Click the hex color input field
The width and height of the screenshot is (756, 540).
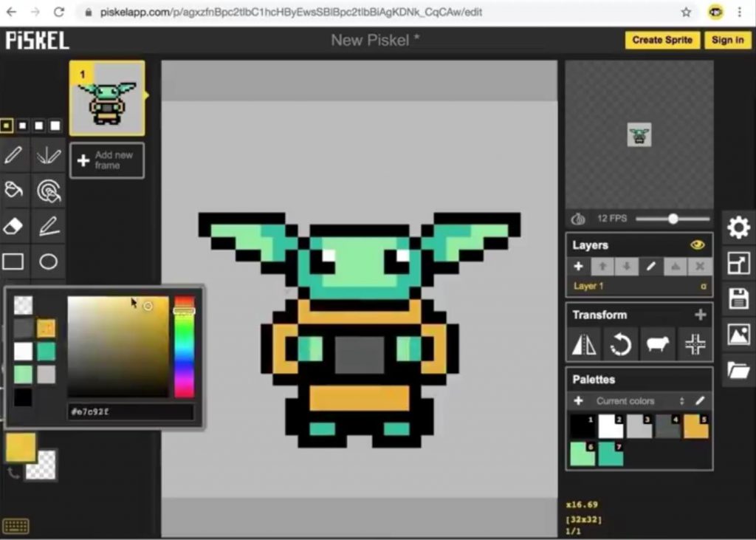[x=131, y=411]
